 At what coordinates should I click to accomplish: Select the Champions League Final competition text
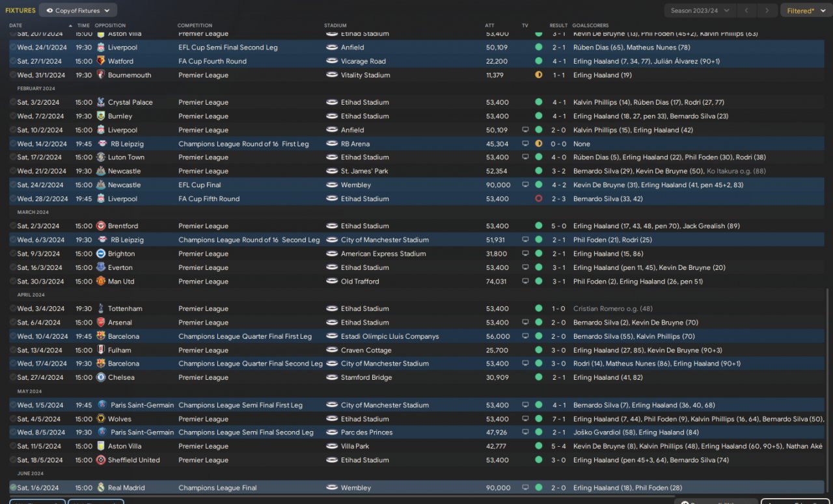coord(217,488)
